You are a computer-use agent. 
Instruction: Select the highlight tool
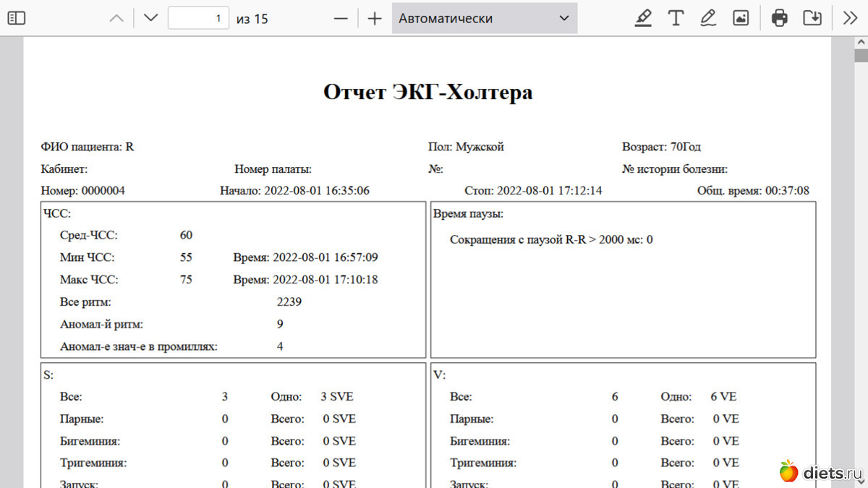[642, 18]
